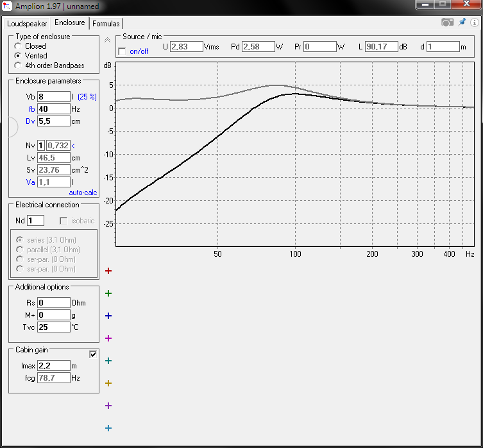
Task: Click the teal plus graph marker
Action: (x=108, y=361)
